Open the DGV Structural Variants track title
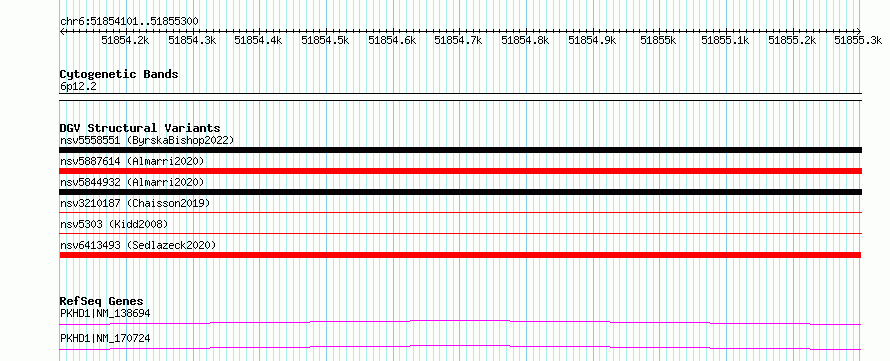890x361 pixels. click(140, 128)
